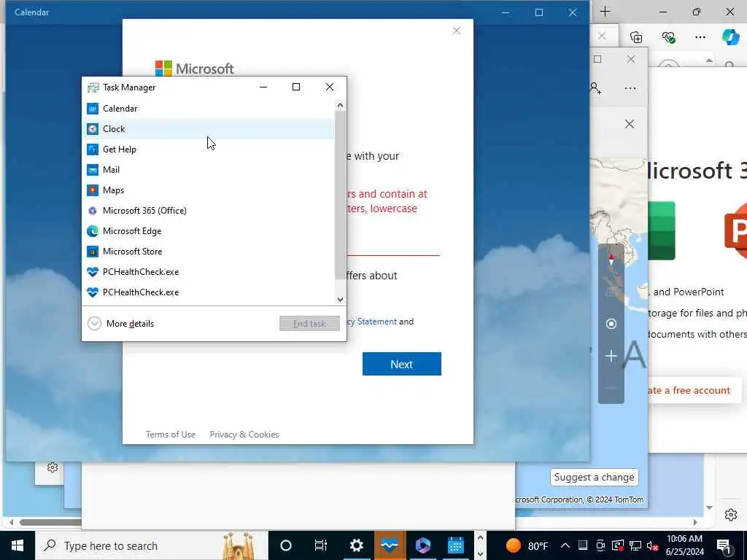
Task: Open weather 80°F widget on taskbar
Action: [527, 545]
